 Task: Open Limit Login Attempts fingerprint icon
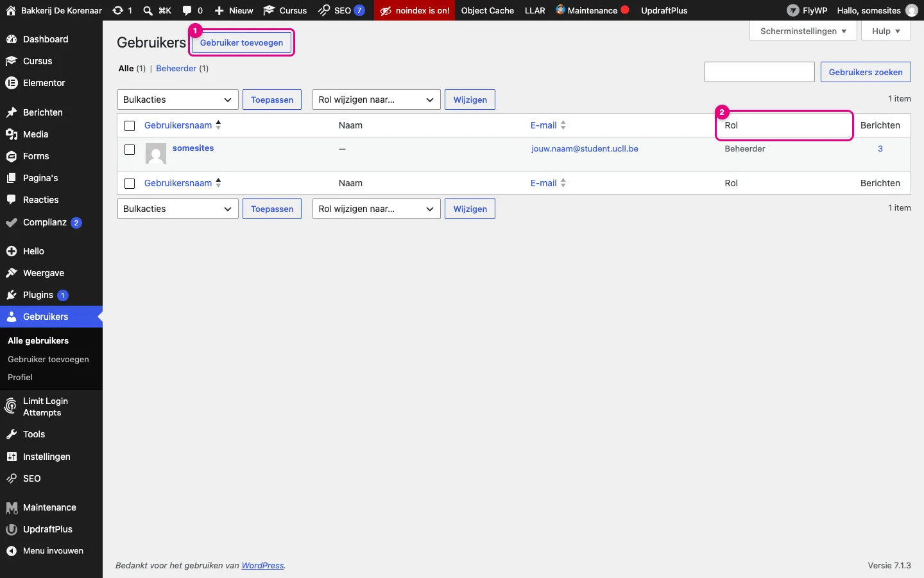pyautogui.click(x=11, y=406)
